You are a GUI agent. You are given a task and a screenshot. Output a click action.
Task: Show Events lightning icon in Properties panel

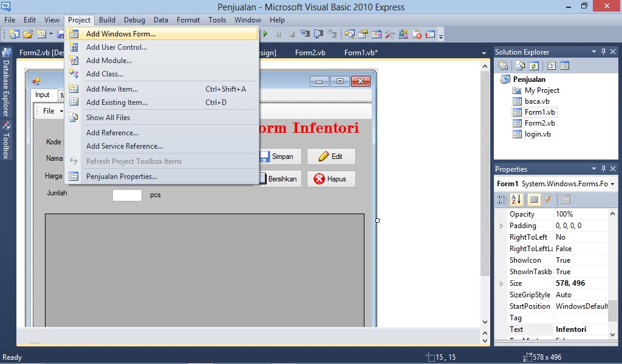(548, 200)
